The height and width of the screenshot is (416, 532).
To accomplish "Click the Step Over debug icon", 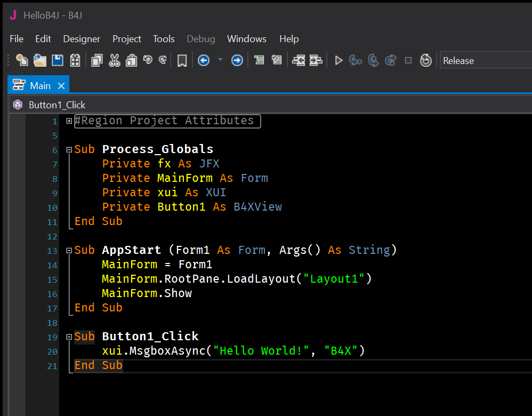I will [x=373, y=60].
